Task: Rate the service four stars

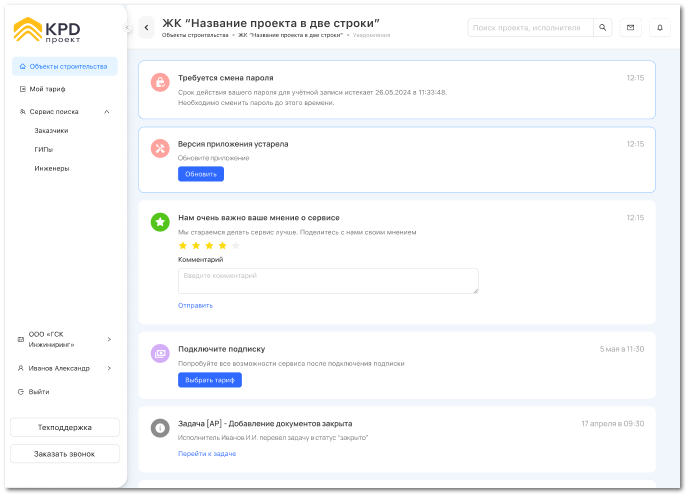Action: pos(222,246)
